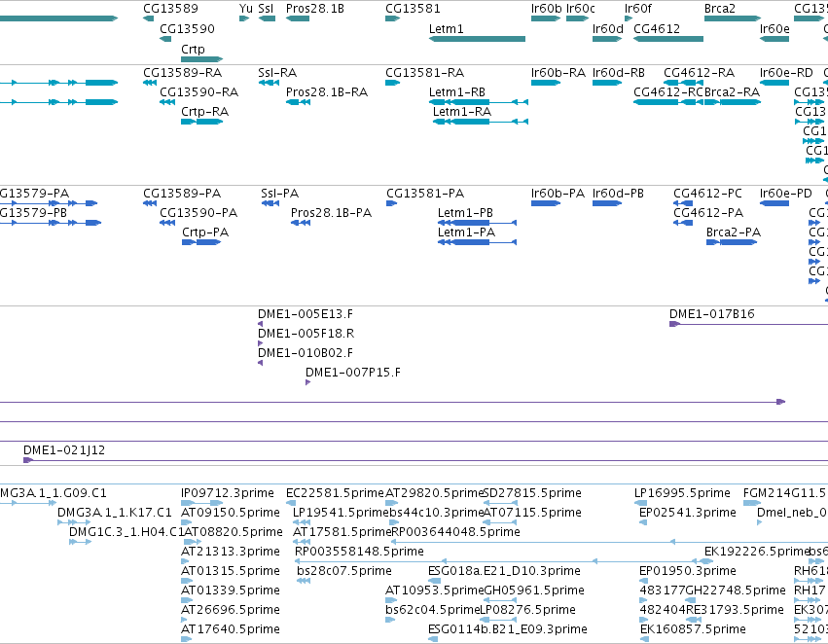This screenshot has height=644, width=828.
Task: Click the CG13590-RA transcript label
Action: (199, 92)
